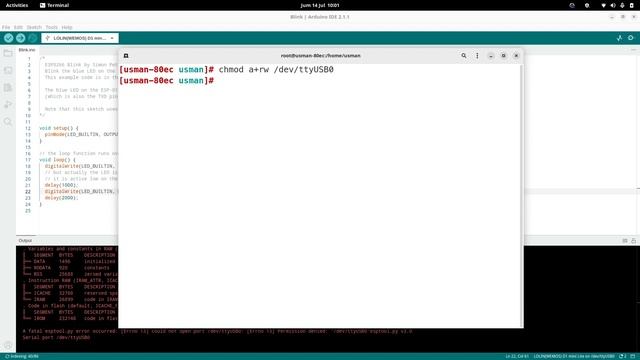Image resolution: width=640 pixels, height=360 pixels.
Task: Click the indexing progress text in status bar
Action: pos(22,356)
